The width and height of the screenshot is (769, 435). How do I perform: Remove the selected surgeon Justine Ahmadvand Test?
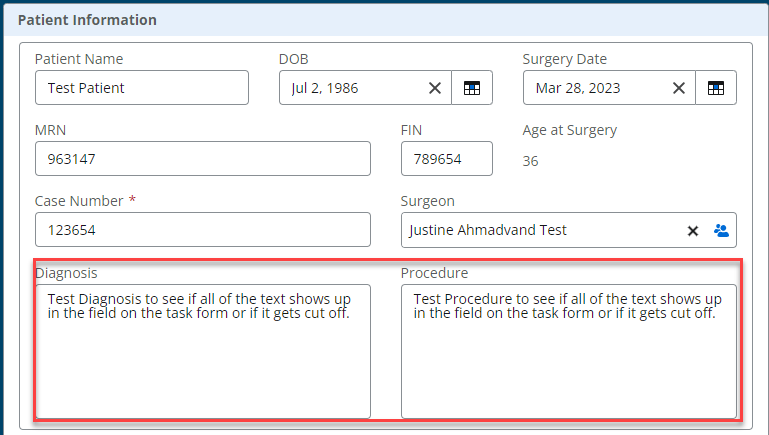click(692, 231)
